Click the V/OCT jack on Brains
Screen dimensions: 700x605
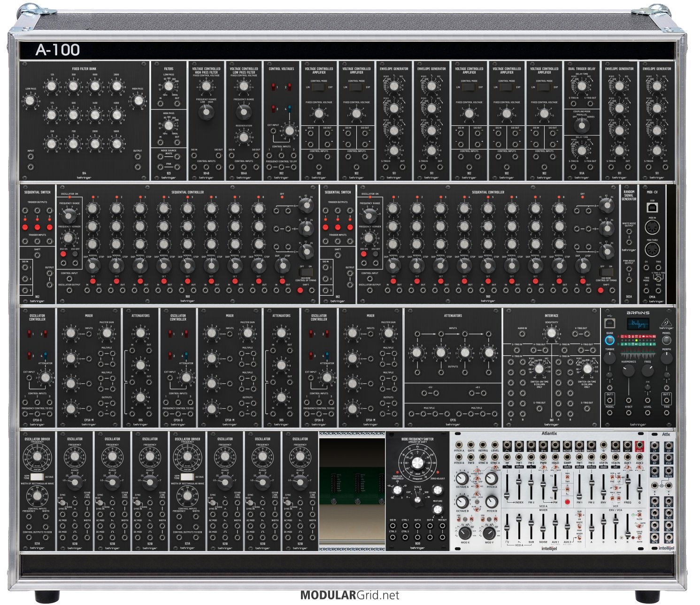click(628, 413)
